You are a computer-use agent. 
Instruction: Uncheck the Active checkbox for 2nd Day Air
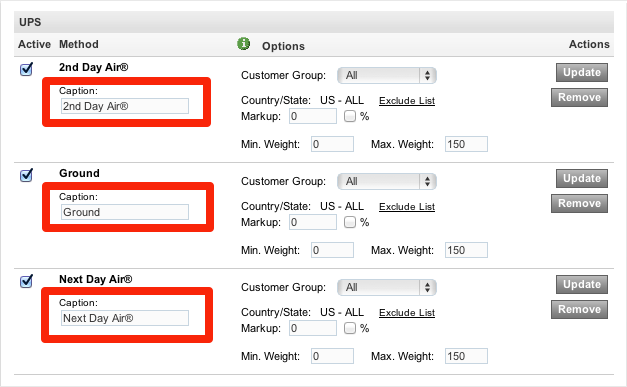[x=26, y=69]
